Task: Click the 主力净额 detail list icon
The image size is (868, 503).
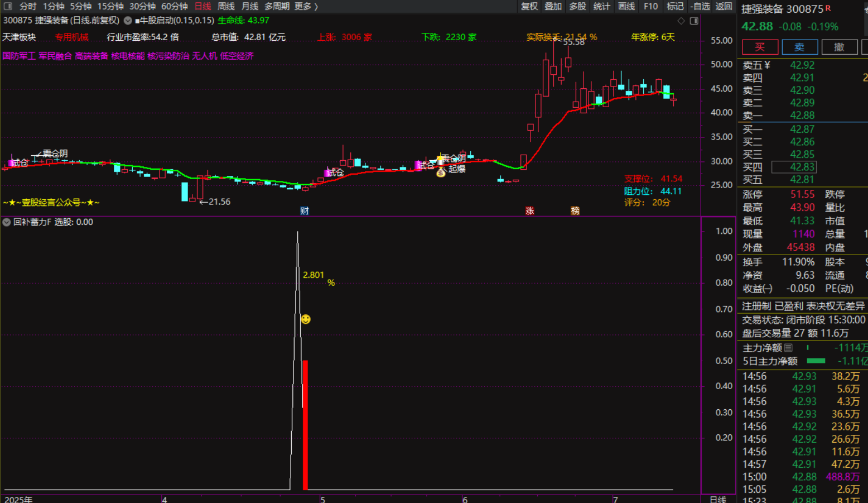Action: (x=788, y=348)
